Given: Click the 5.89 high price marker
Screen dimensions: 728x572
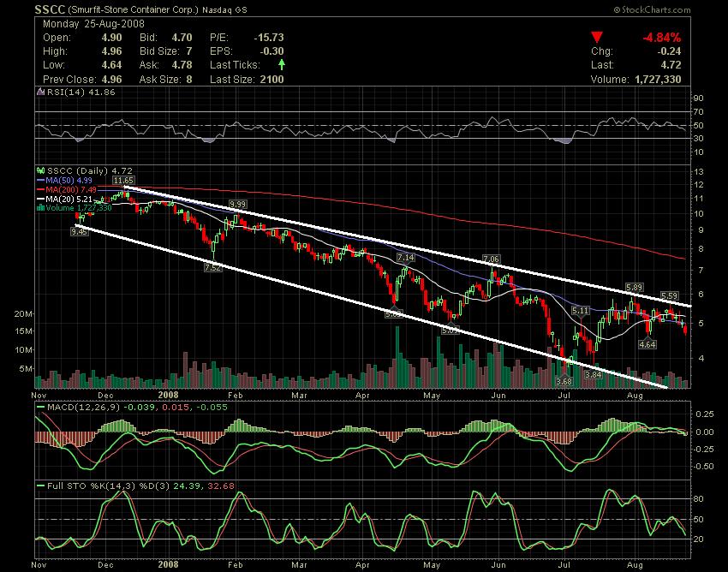Looking at the screenshot, I should (x=634, y=288).
